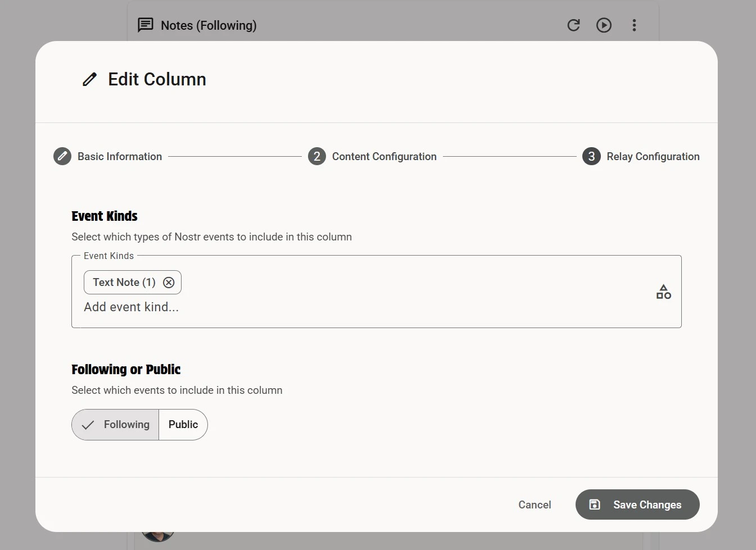Click the Basic Information step pencil icon
This screenshot has height=550, width=756.
[x=62, y=156]
